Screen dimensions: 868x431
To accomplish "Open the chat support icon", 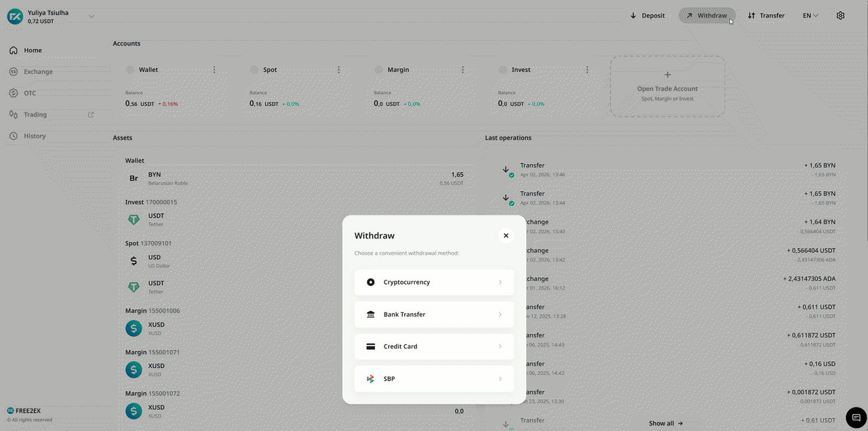I will click(x=856, y=417).
